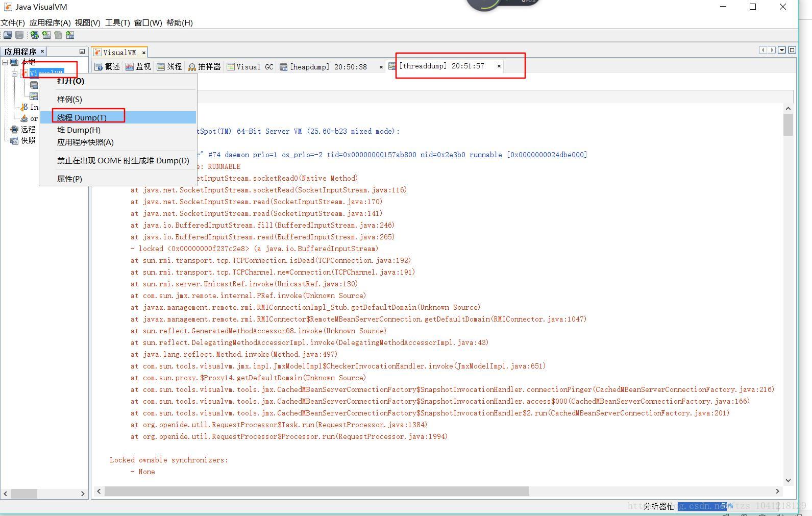Collapse the 本地 tree node
The image size is (812, 516).
pos(5,62)
